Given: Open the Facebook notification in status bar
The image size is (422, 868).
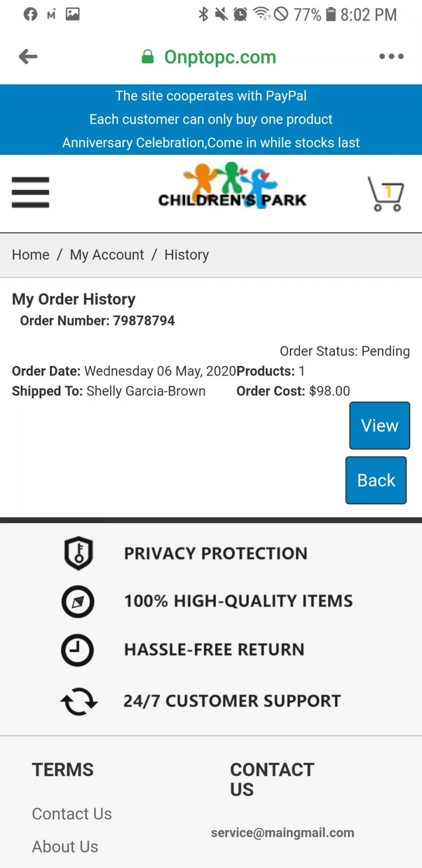Looking at the screenshot, I should pos(30,15).
